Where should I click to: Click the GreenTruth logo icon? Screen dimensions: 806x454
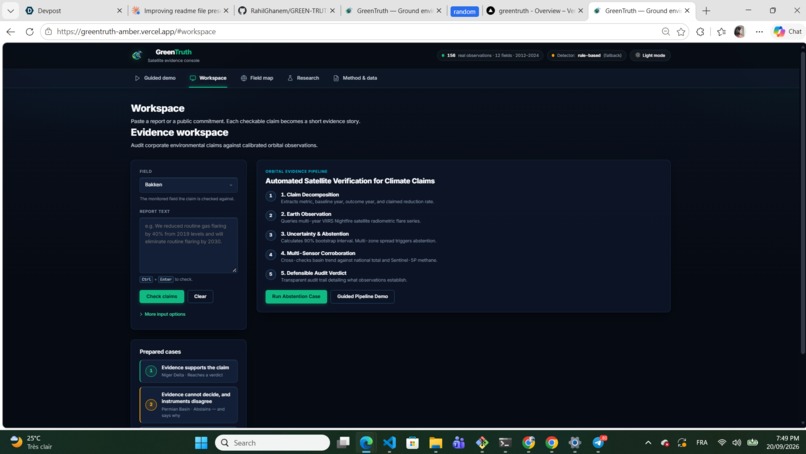point(137,55)
